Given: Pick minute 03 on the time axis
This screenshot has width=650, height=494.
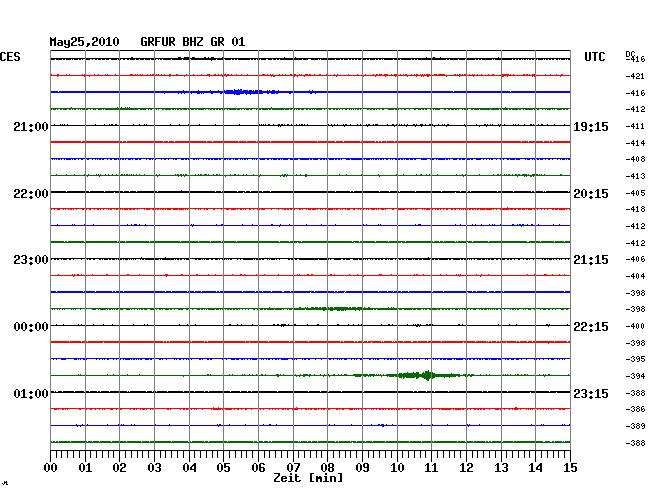Looking at the screenshot, I should click(x=154, y=467).
